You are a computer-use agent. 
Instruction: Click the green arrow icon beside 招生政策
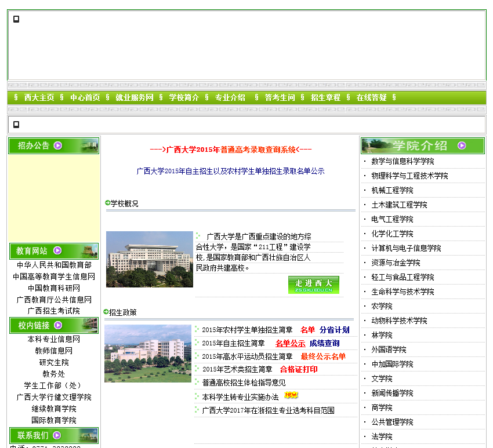coord(106,312)
